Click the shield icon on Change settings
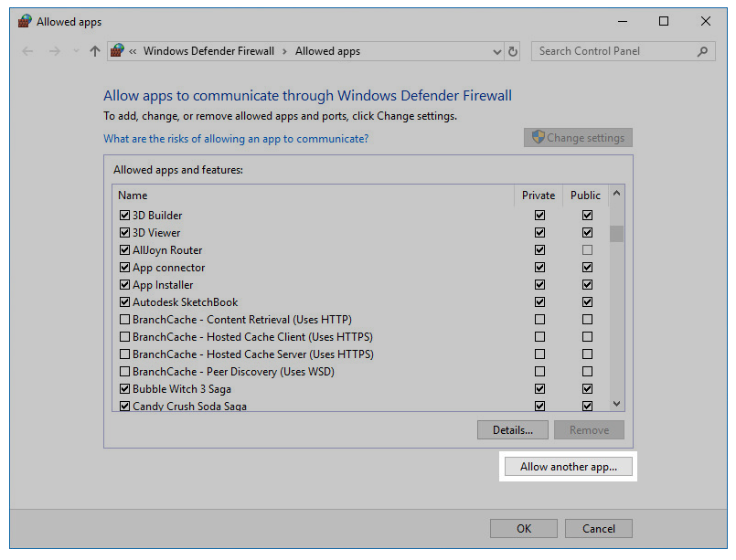This screenshot has width=736, height=560. pos(539,137)
